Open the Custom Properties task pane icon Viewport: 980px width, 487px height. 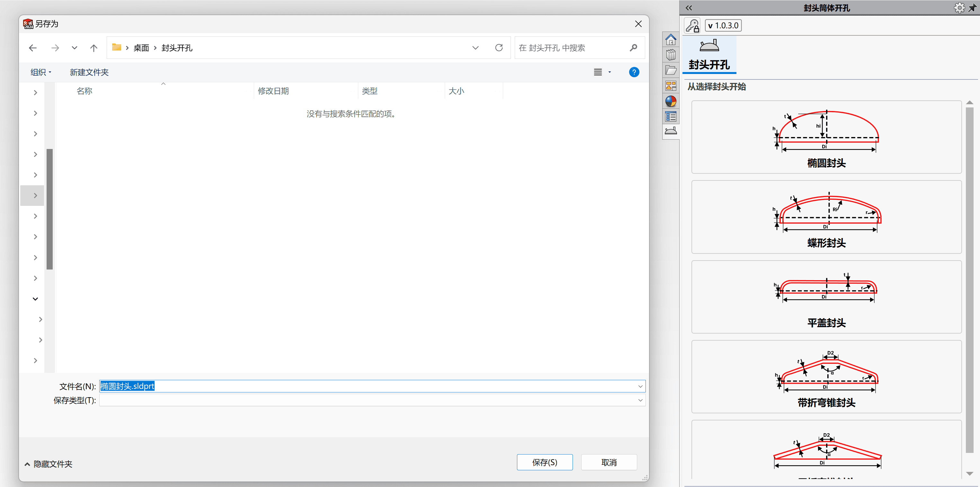[x=671, y=116]
